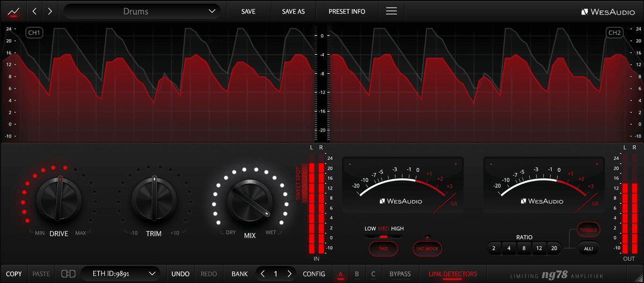Viewport: 644px width, 283px height.
Task: Go to next preset arrow
Action: coord(50,11)
